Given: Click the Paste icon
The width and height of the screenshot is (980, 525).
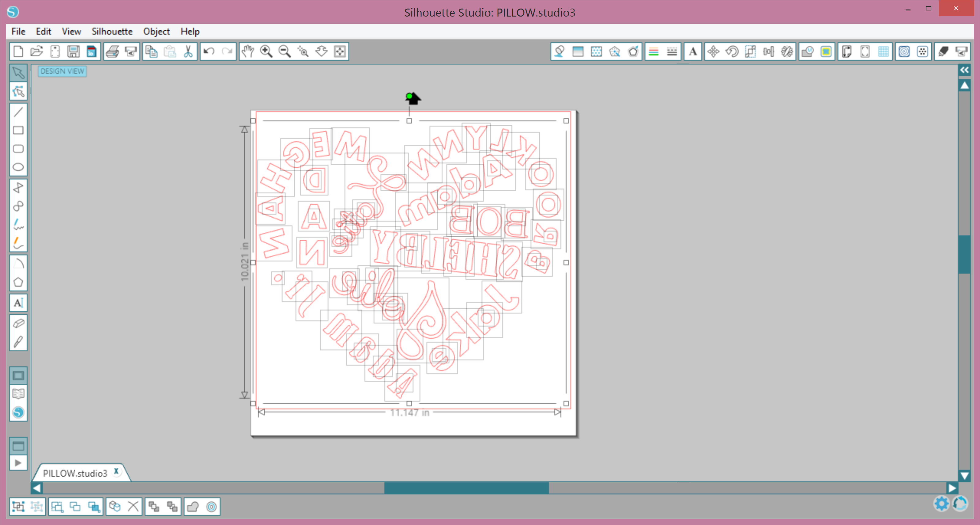Looking at the screenshot, I should coord(170,51).
